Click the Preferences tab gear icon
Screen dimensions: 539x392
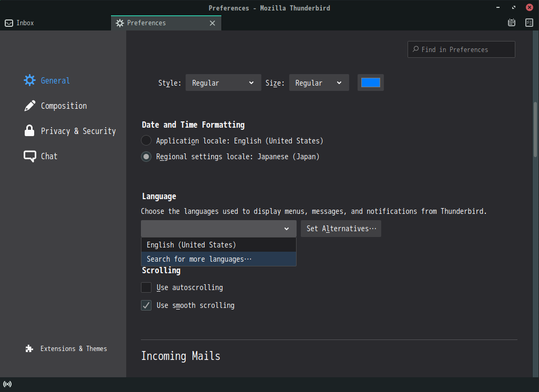point(119,23)
